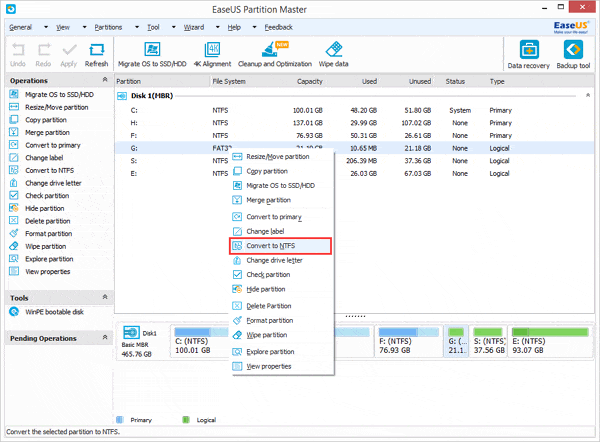Open the Wizard menu dropdown arrow
The height and width of the screenshot is (442, 600).
(x=218, y=27)
